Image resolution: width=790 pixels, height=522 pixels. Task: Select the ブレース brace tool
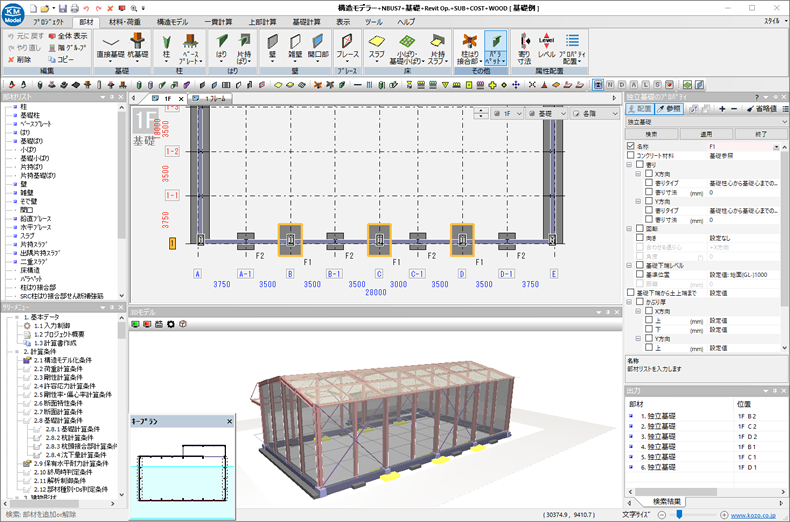point(347,48)
